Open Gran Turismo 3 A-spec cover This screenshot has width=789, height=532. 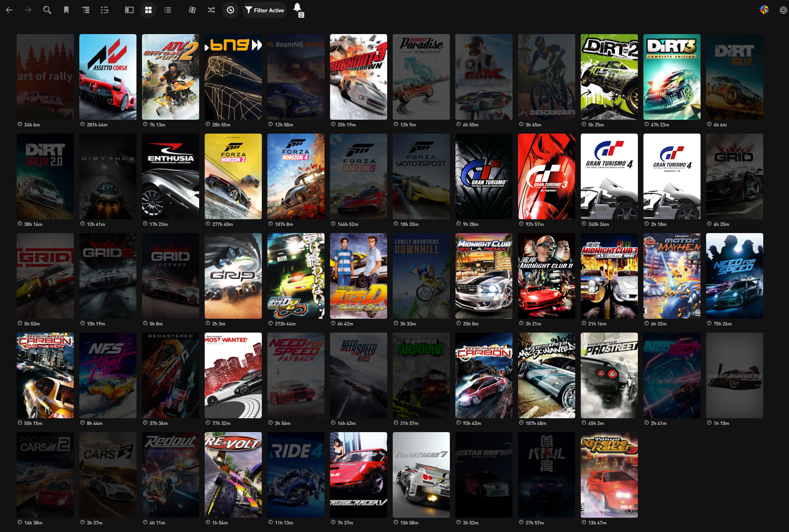pyautogui.click(x=547, y=176)
